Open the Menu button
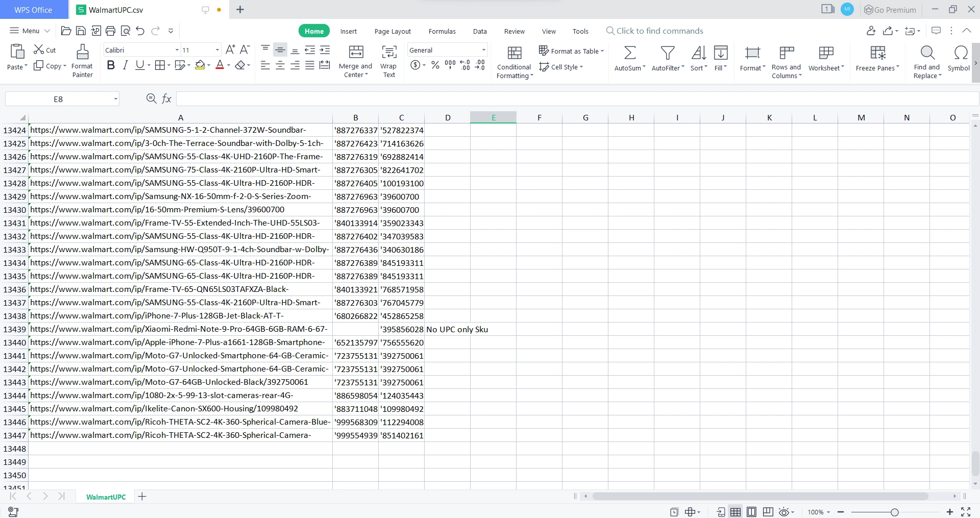The image size is (980, 518). click(30, 31)
